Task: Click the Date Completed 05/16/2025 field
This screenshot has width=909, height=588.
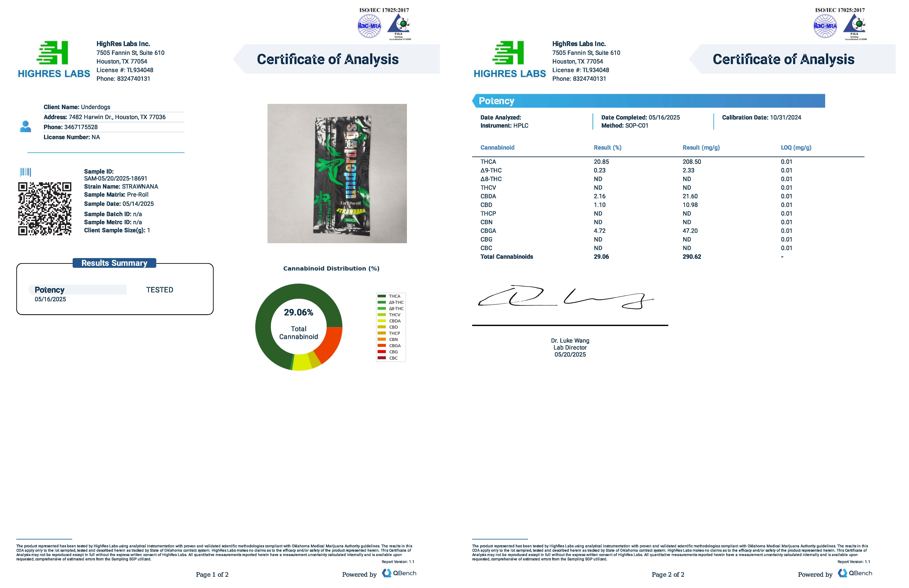Action: (x=640, y=118)
